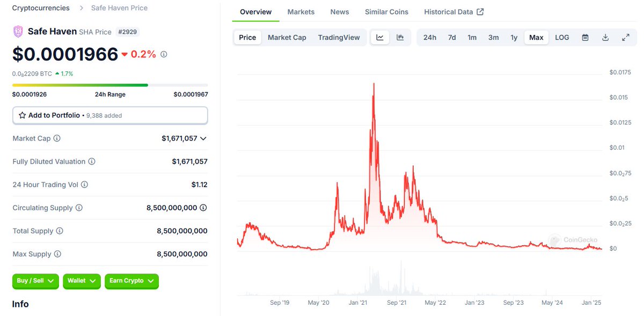644x316 pixels.
Task: Click the Jan '25 x-axis label
Action: [591, 303]
